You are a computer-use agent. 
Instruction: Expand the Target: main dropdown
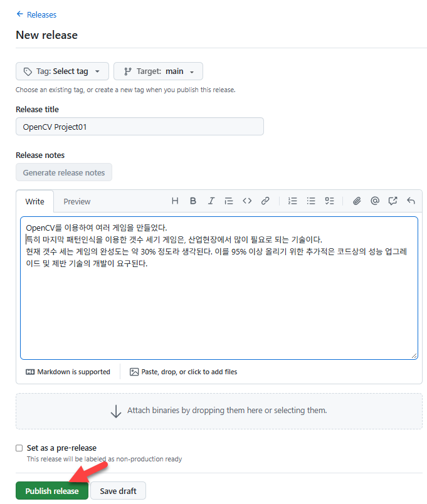158,71
